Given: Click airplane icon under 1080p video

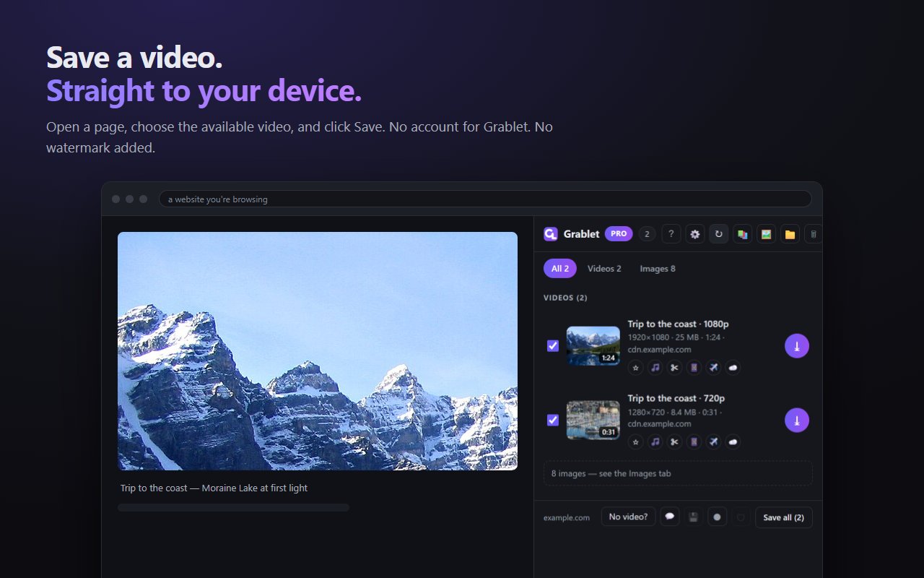Looking at the screenshot, I should pos(713,368).
